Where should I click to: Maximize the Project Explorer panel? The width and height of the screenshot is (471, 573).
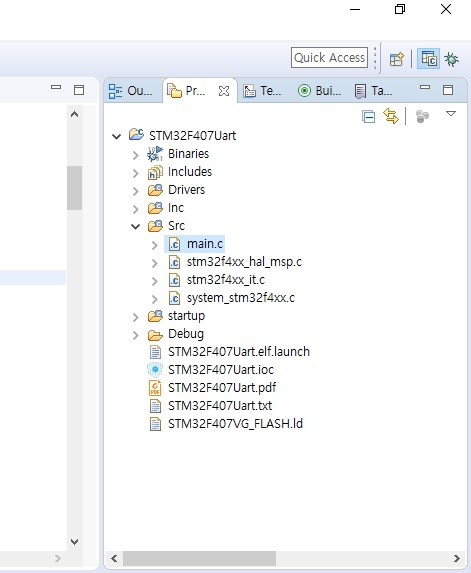448,90
